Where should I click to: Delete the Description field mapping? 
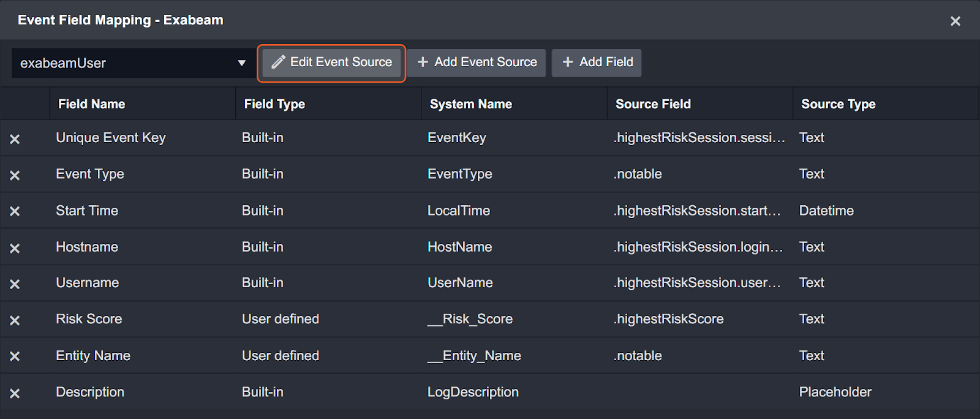15,393
